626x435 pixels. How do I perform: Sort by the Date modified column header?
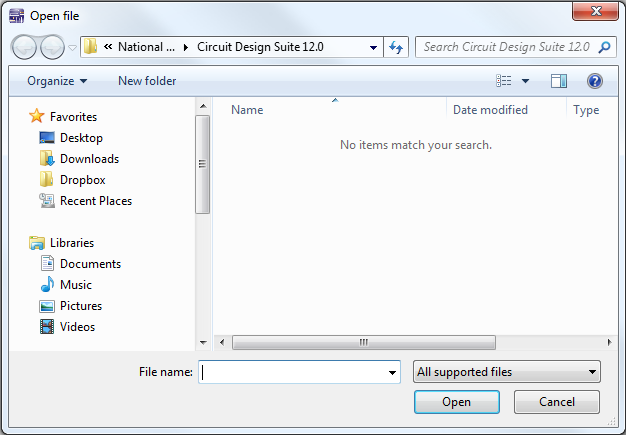(x=490, y=110)
